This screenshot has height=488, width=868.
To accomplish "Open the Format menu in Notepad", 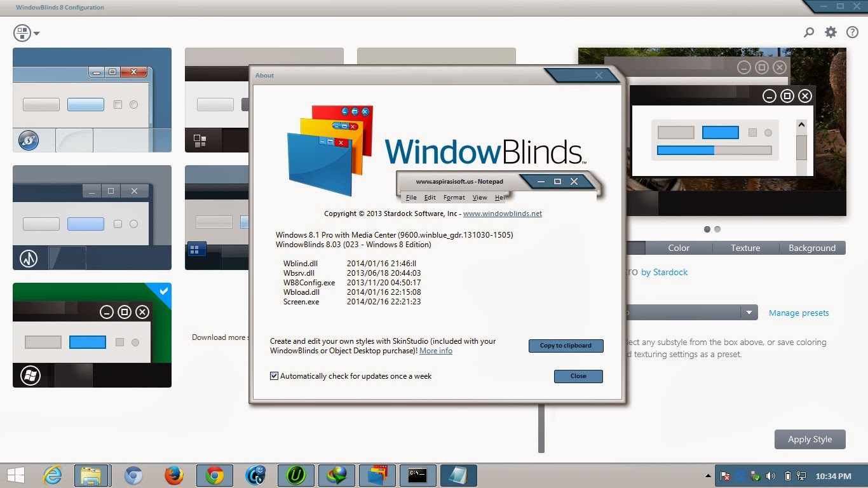I will 454,197.
